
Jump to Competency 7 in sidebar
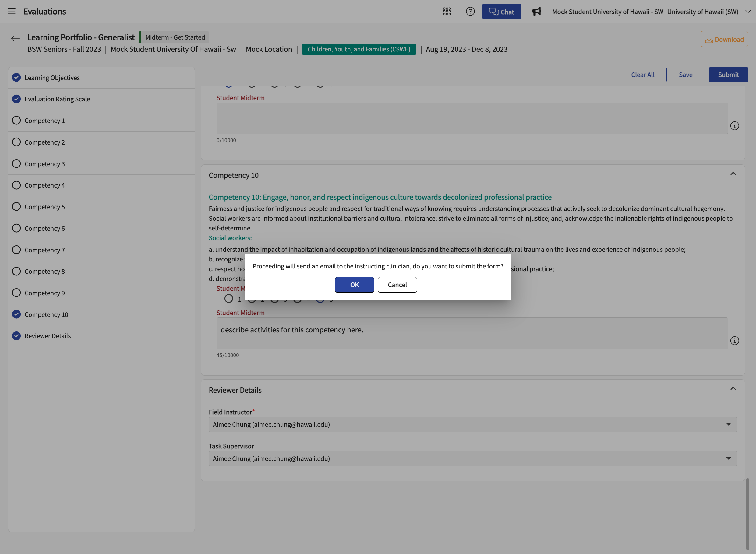(x=101, y=250)
